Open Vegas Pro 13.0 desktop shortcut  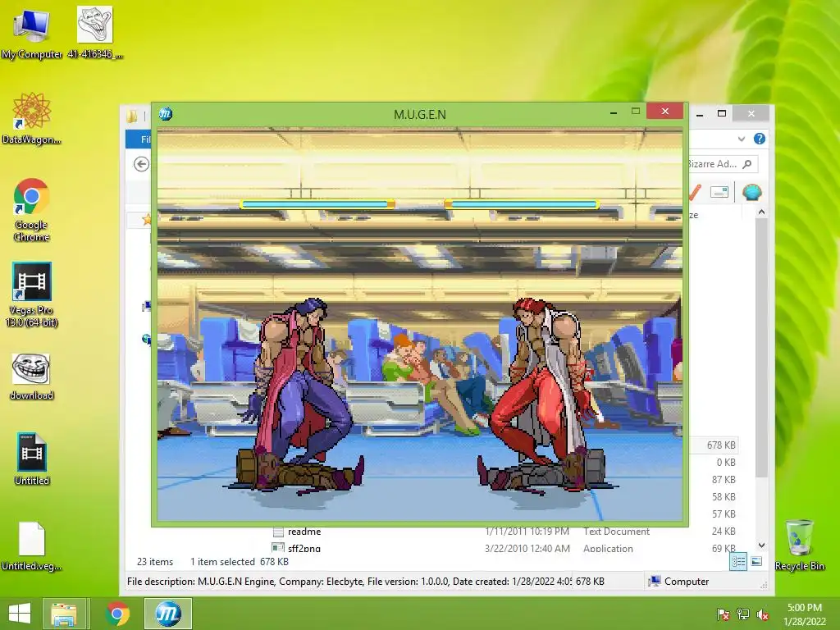tap(31, 294)
